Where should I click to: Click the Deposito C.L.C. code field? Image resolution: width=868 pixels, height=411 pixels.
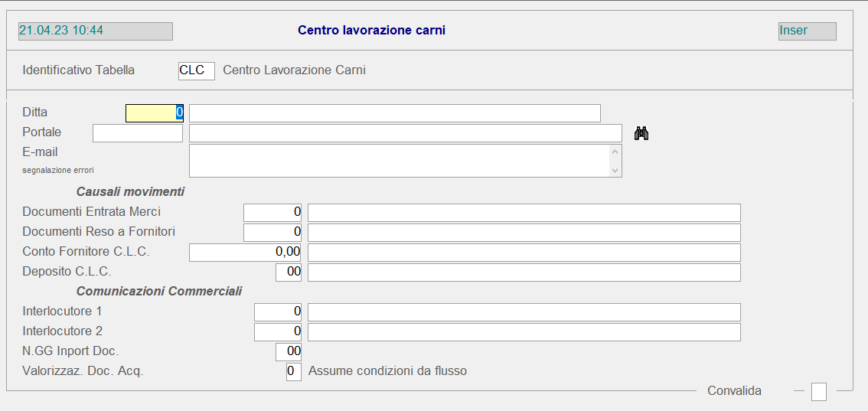[289, 272]
